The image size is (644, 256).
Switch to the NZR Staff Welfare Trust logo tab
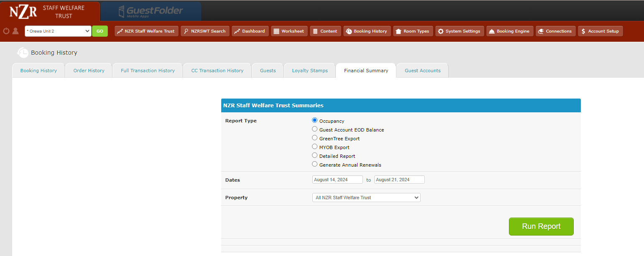(x=50, y=11)
